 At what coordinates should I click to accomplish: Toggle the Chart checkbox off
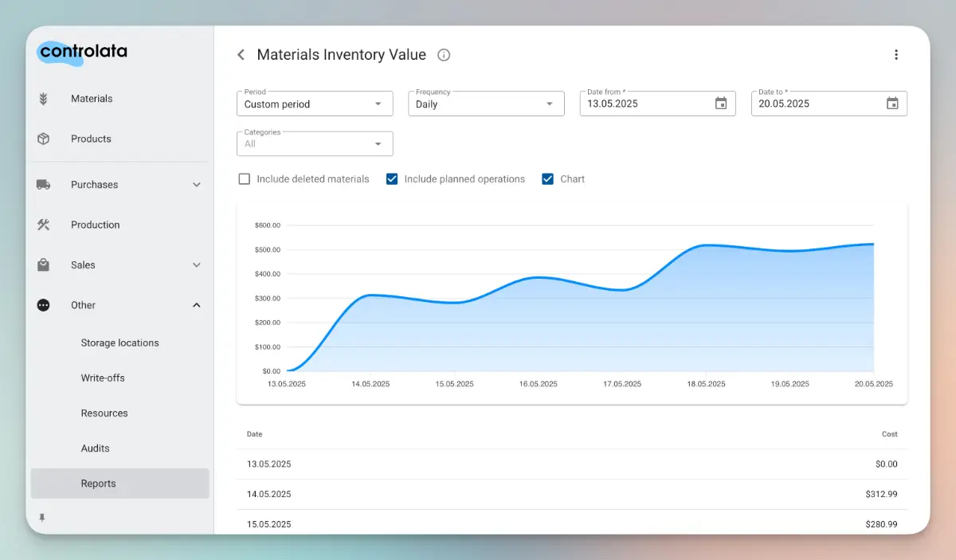(x=547, y=179)
